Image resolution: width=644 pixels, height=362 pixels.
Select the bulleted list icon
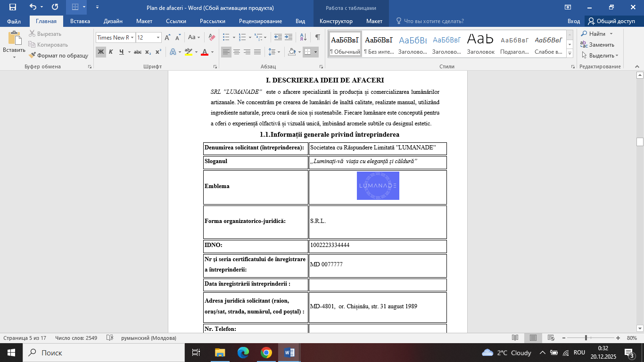point(226,37)
